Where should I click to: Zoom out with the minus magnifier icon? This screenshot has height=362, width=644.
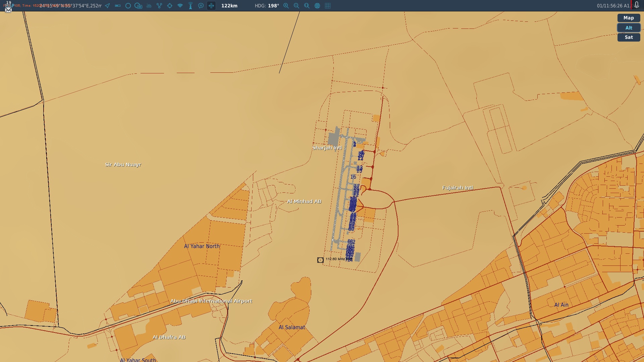point(297,6)
